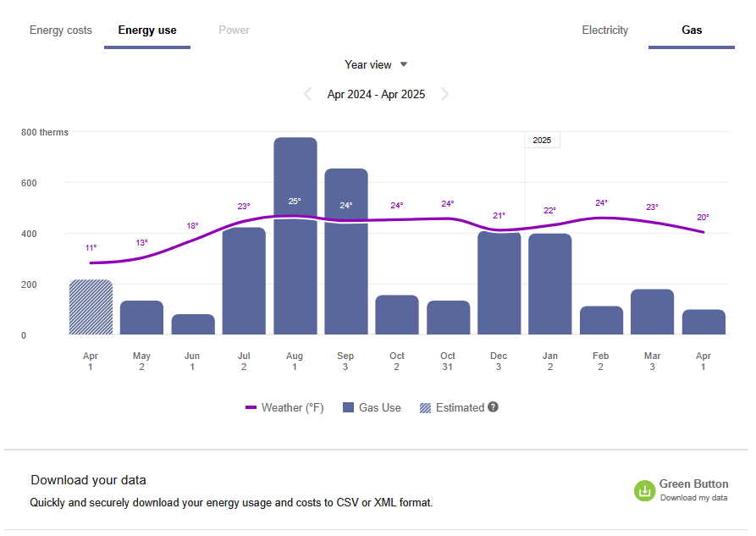Image resolution: width=756 pixels, height=536 pixels.
Task: Select the tallest Aug 1 usage bar
Action: click(x=294, y=237)
